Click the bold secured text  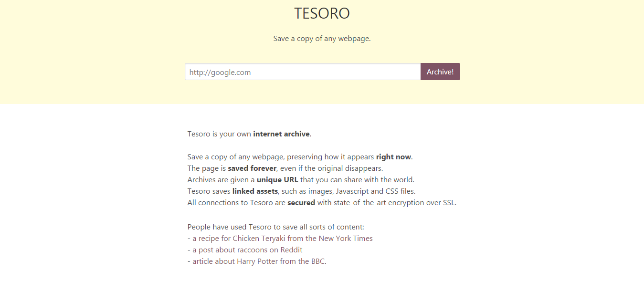301,202
